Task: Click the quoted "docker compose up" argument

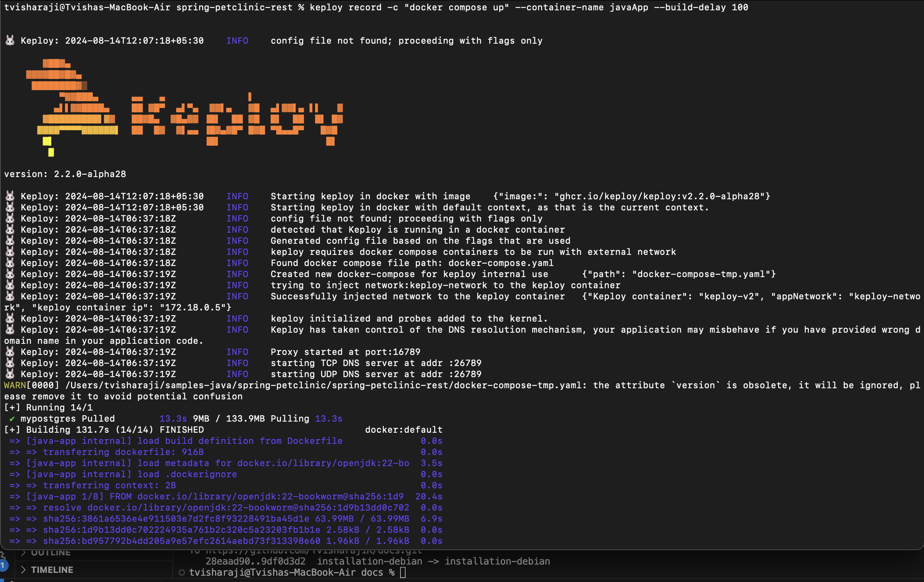Action: [456, 7]
